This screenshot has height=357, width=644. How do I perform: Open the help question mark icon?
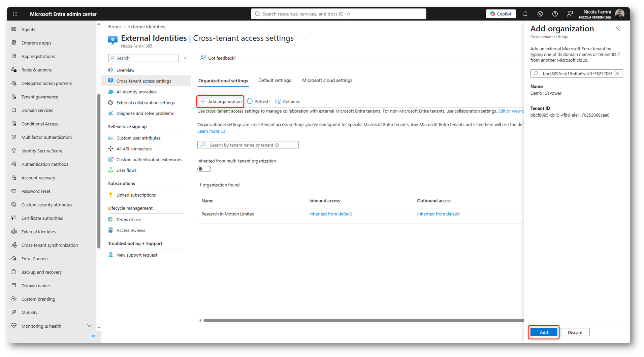pos(555,14)
